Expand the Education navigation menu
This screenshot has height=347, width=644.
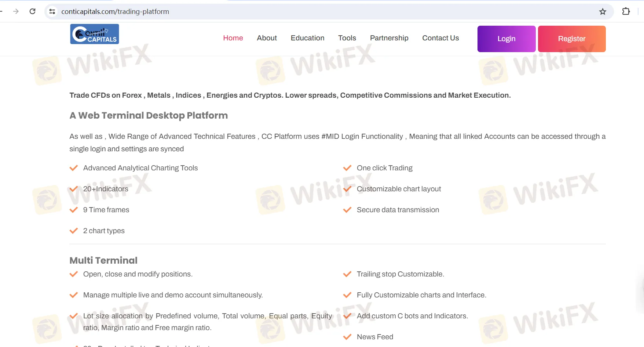(307, 38)
